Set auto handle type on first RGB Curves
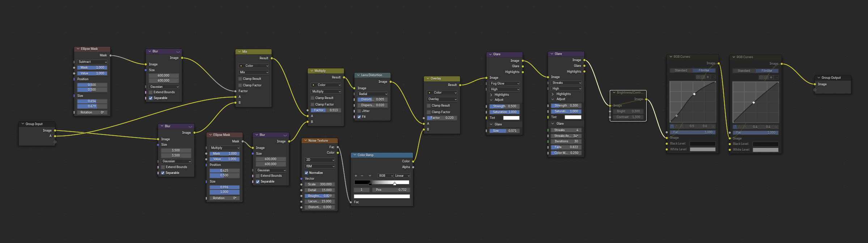Viewport: 868px width, 243px height. [x=672, y=126]
